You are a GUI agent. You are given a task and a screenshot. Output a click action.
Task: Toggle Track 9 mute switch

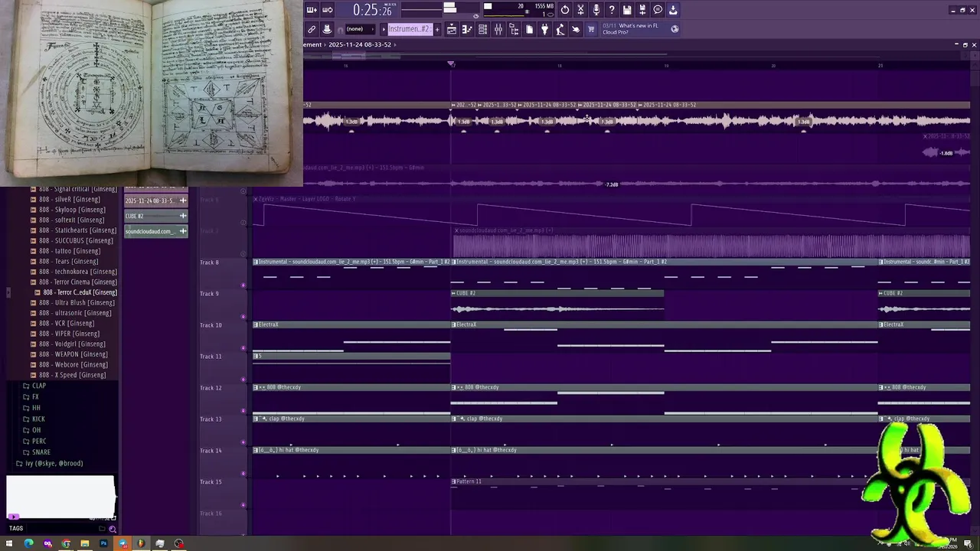tap(243, 317)
